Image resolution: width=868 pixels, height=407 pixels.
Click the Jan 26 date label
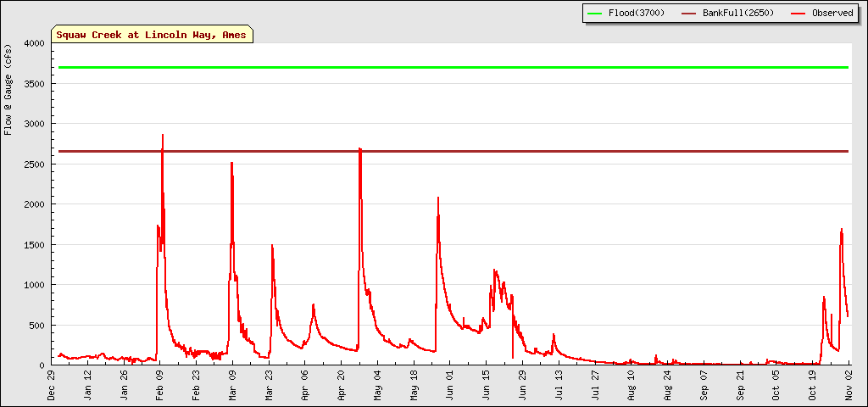[124, 386]
